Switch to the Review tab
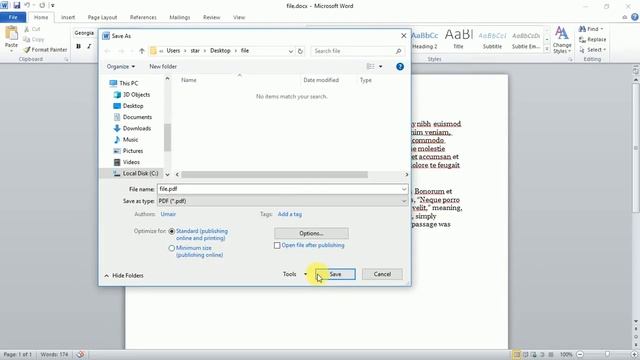Viewport: 640px width, 360px height. [x=211, y=17]
